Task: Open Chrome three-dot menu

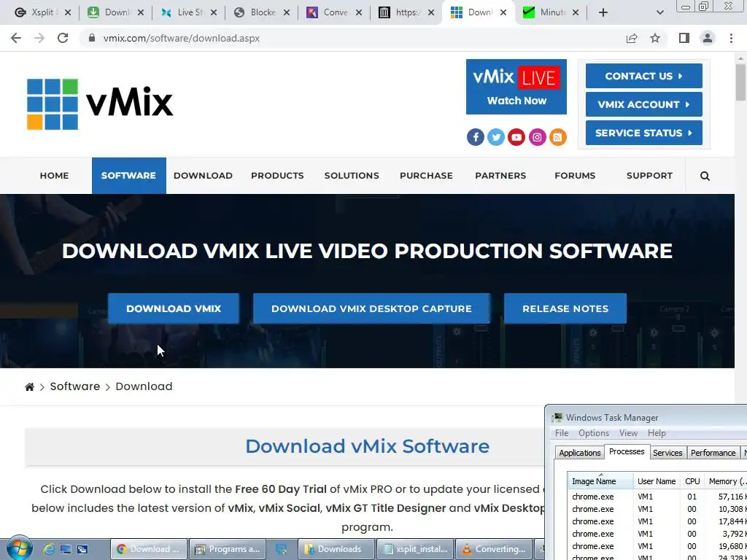Action: (731, 38)
